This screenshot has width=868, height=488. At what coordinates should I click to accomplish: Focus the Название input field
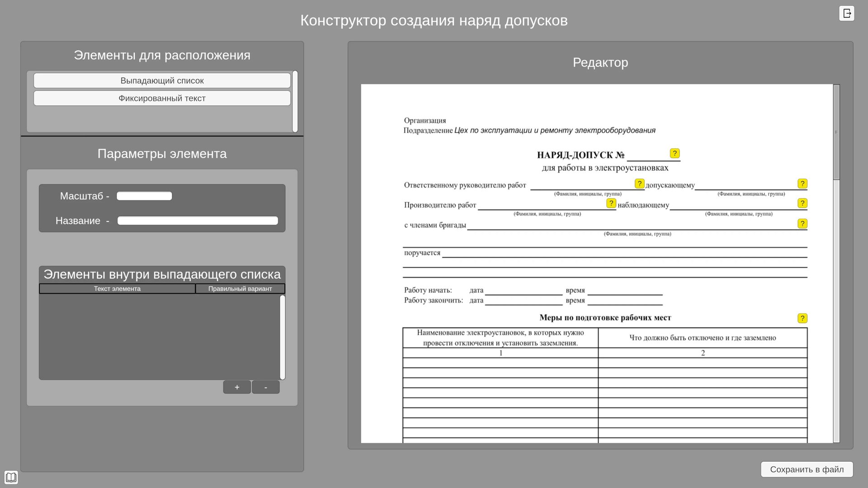point(198,221)
